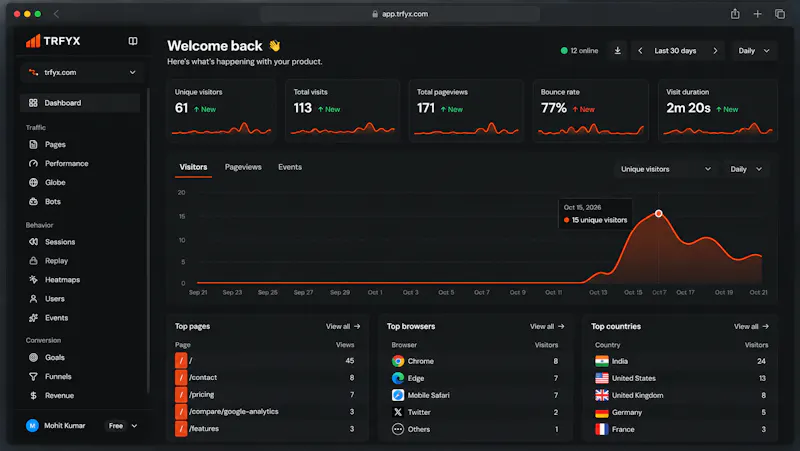Click the app.trfyx.com address bar
The height and width of the screenshot is (451, 800).
400,14
